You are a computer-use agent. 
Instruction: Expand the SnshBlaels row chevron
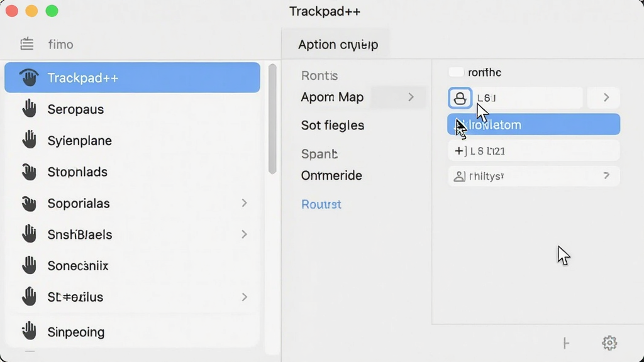pos(245,234)
